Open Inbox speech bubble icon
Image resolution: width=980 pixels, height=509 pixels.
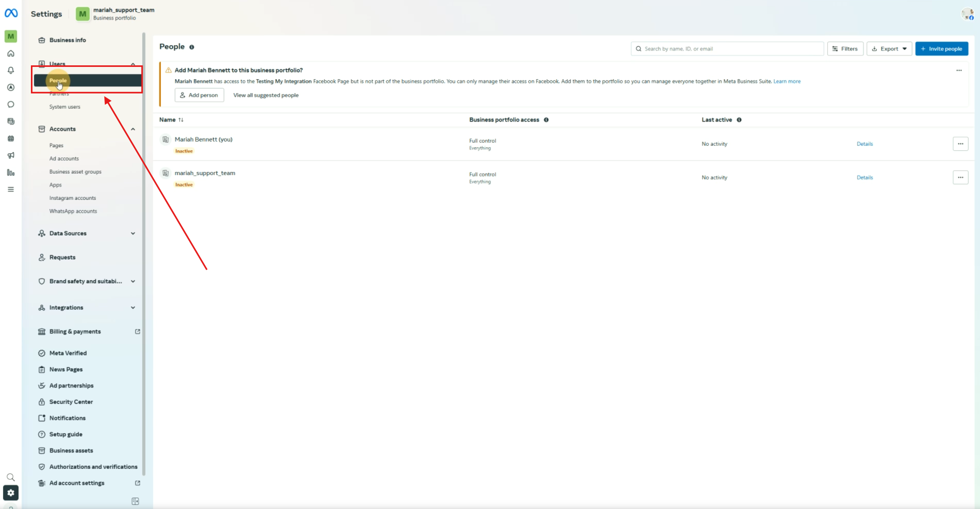coord(11,104)
